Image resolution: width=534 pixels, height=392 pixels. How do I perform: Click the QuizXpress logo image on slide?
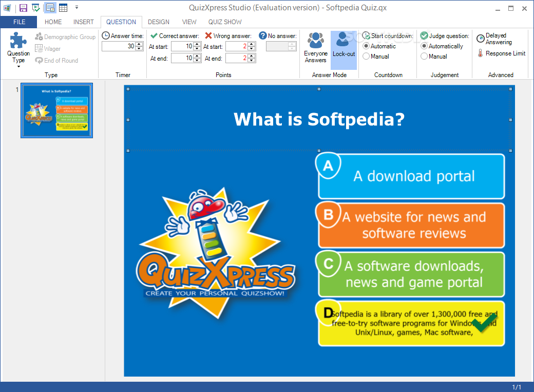[216, 253]
